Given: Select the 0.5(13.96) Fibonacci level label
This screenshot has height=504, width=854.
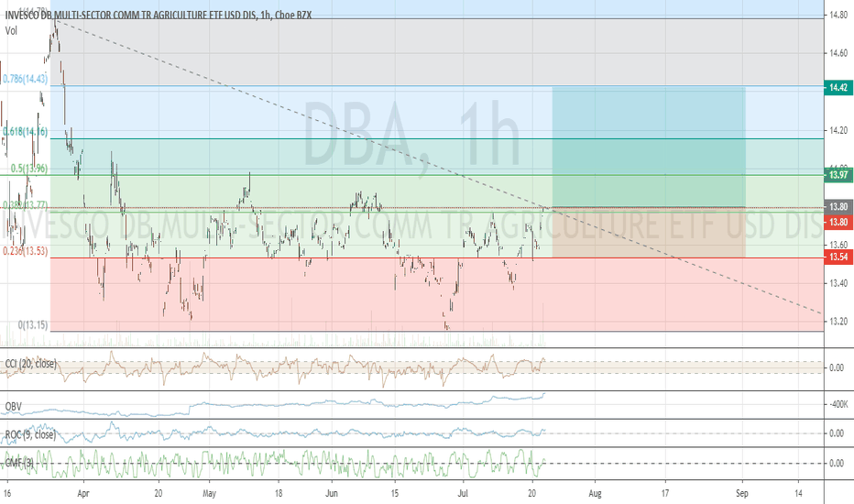Looking at the screenshot, I should point(29,169).
